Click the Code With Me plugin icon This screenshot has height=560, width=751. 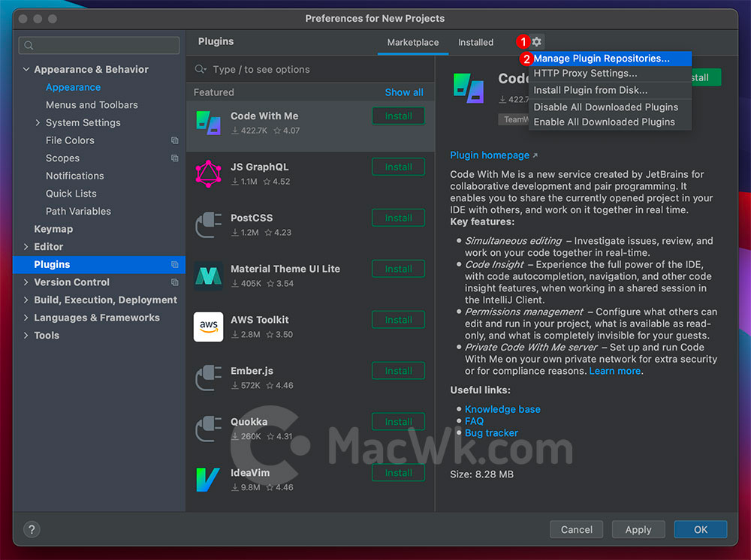208,122
